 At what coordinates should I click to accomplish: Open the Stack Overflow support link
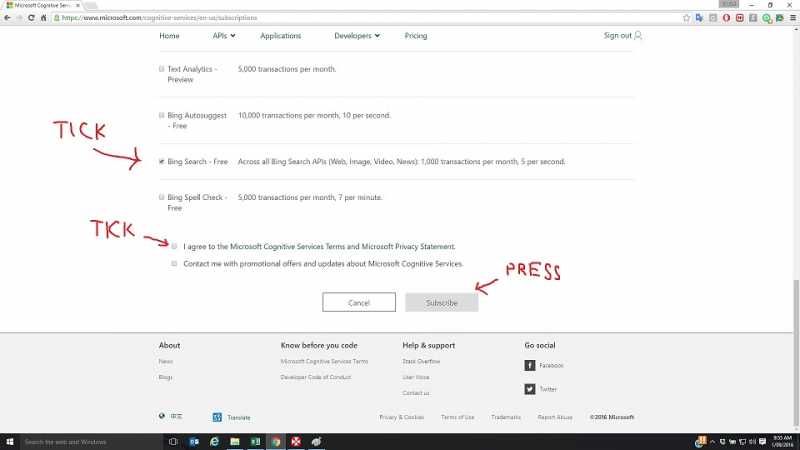coord(421,361)
